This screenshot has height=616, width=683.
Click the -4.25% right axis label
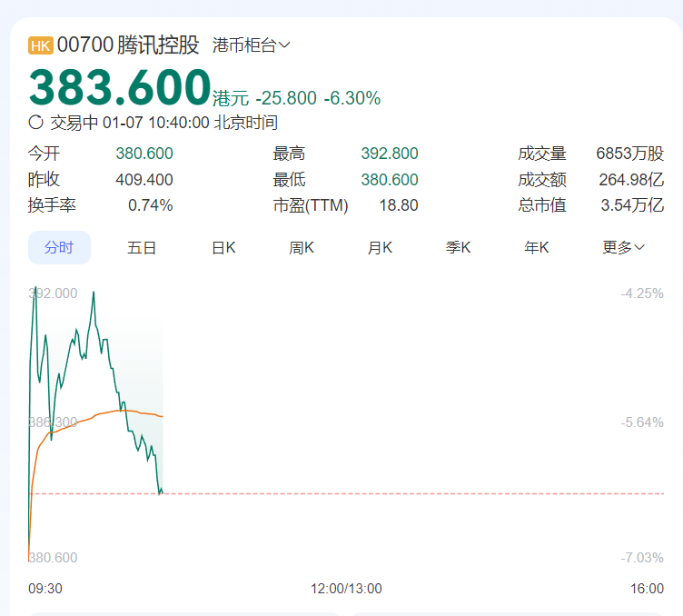642,293
